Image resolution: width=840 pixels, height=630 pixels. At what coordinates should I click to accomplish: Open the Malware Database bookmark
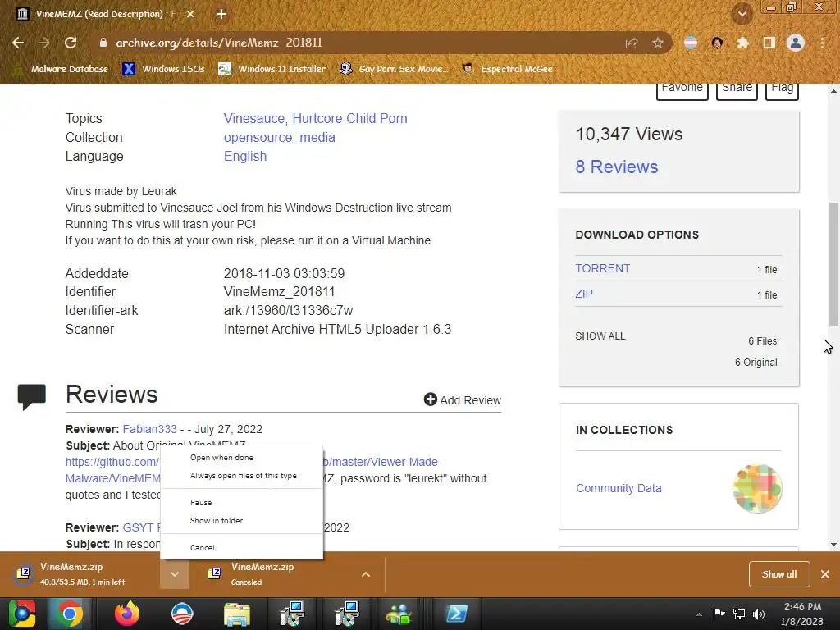(x=61, y=69)
